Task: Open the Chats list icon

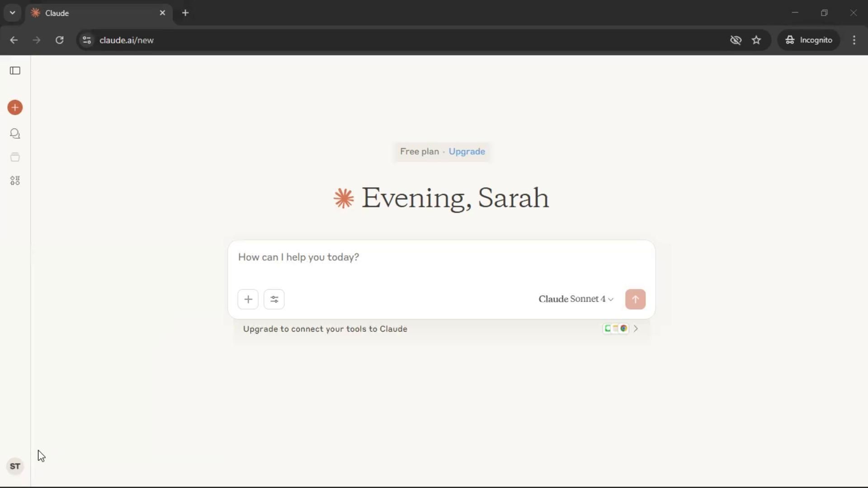Action: [x=15, y=133]
